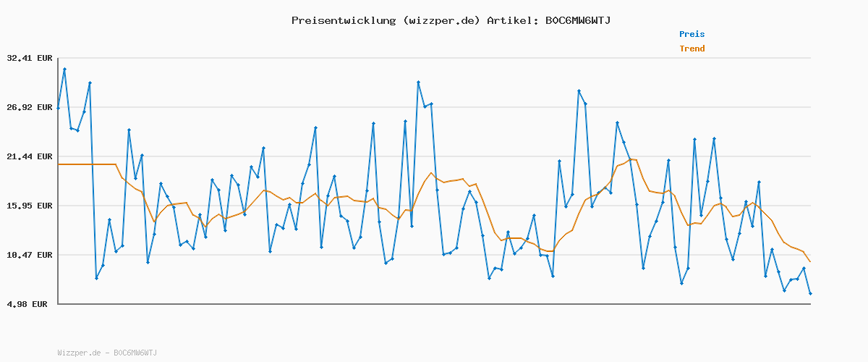
Task: Click Wizzper.de in the footer watermark
Action: pyautogui.click(x=80, y=353)
